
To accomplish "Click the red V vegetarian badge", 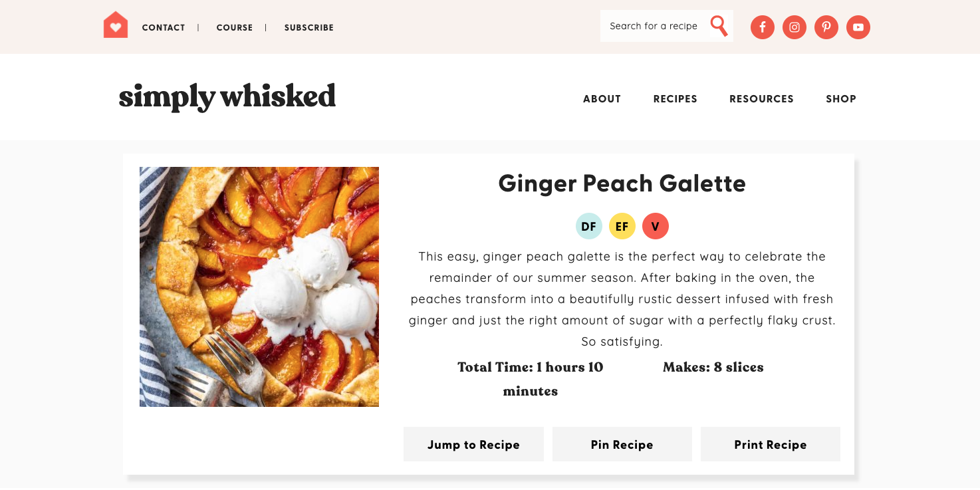I will click(655, 227).
